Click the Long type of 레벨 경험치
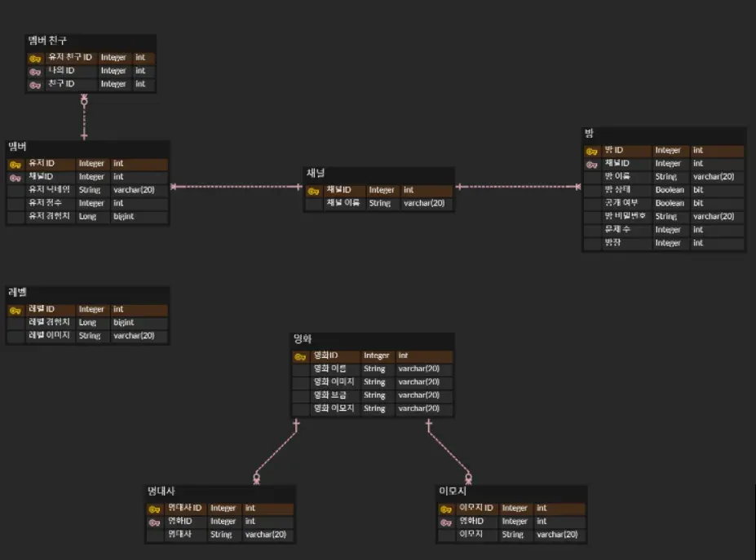This screenshot has width=756, height=560. (87, 323)
